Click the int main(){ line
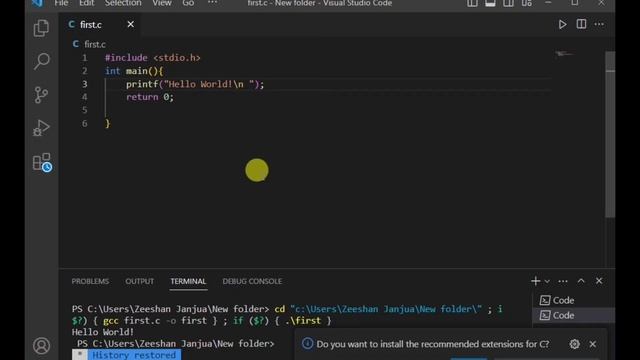Screen dimensions: 640x360 134,71
